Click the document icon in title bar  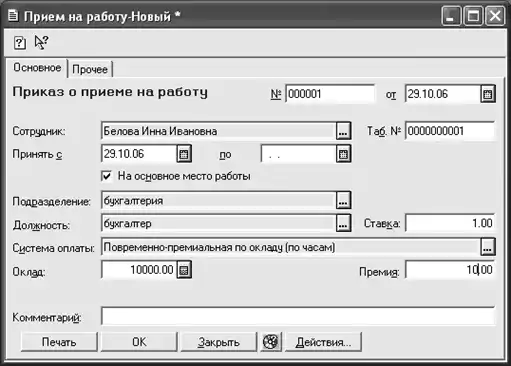click(x=13, y=15)
